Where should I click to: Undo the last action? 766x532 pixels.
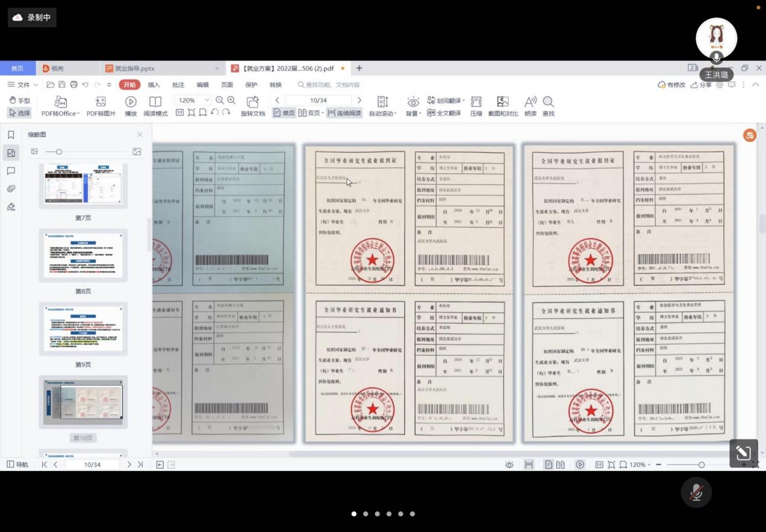tap(85, 85)
